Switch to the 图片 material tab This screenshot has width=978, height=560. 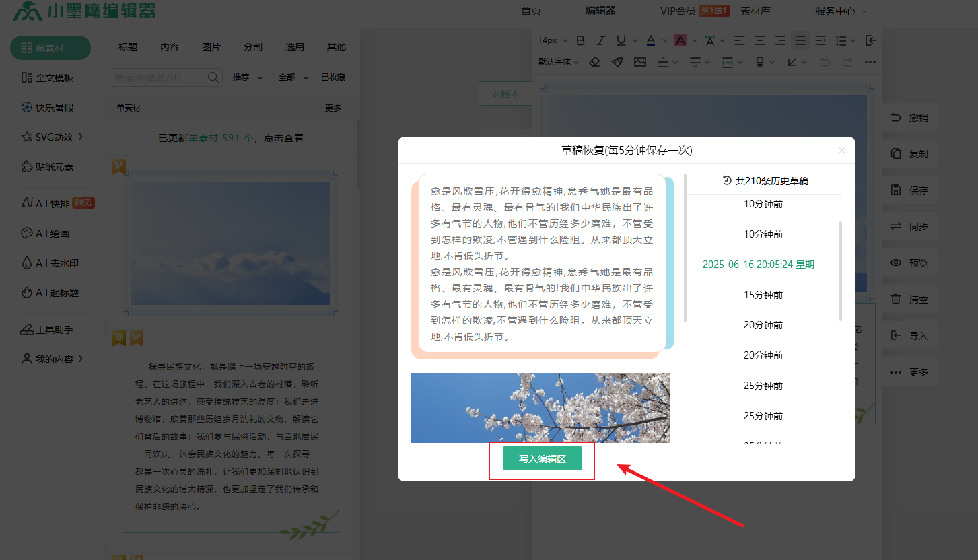click(x=211, y=47)
